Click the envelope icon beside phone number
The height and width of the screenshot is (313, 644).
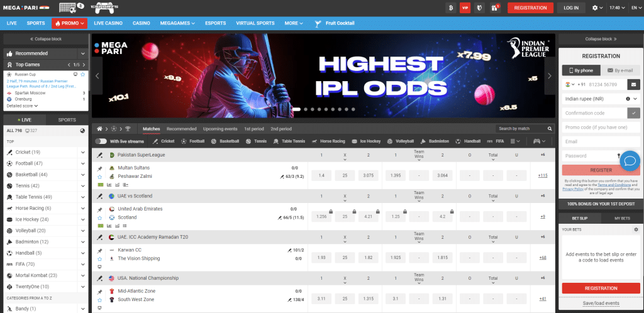633,84
